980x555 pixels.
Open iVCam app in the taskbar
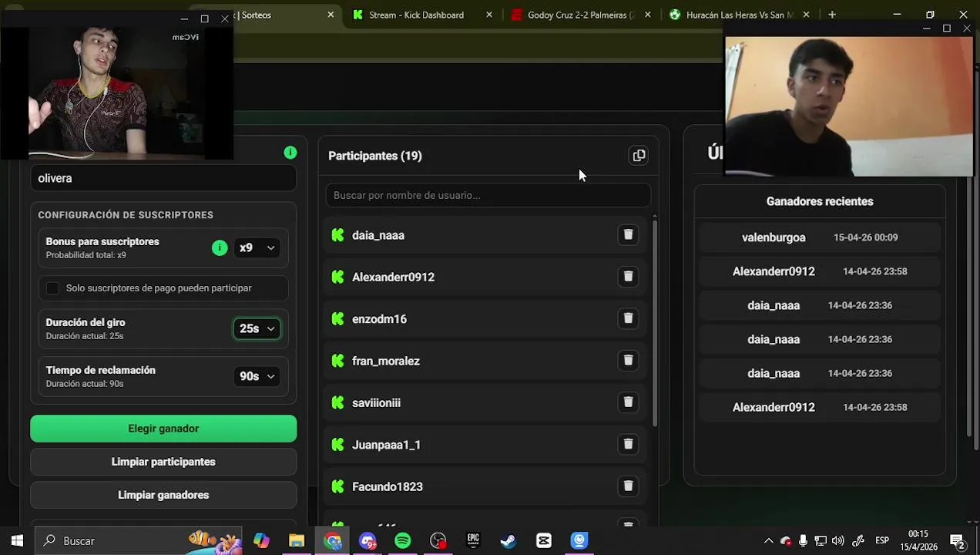[x=579, y=540]
